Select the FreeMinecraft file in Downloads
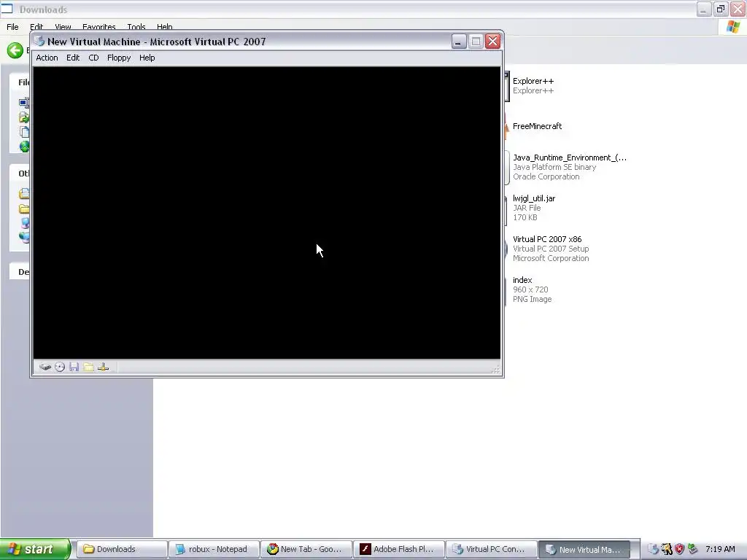747x560 pixels. (x=537, y=126)
